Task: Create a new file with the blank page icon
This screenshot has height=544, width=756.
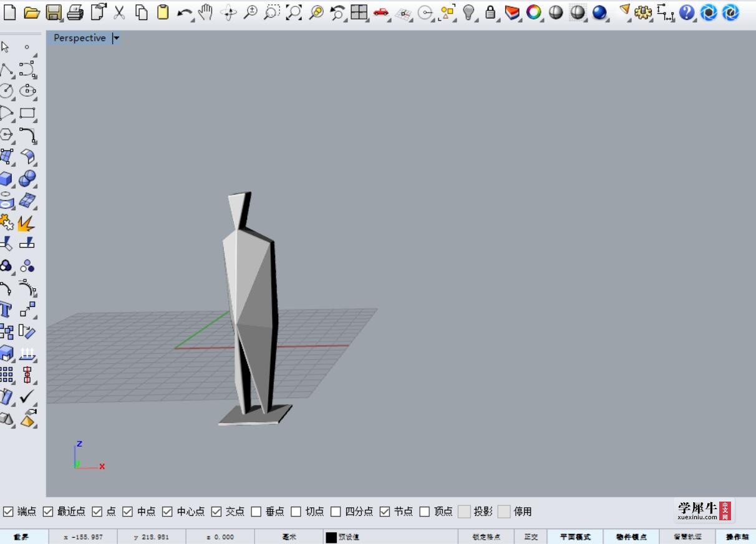Action: pyautogui.click(x=9, y=12)
